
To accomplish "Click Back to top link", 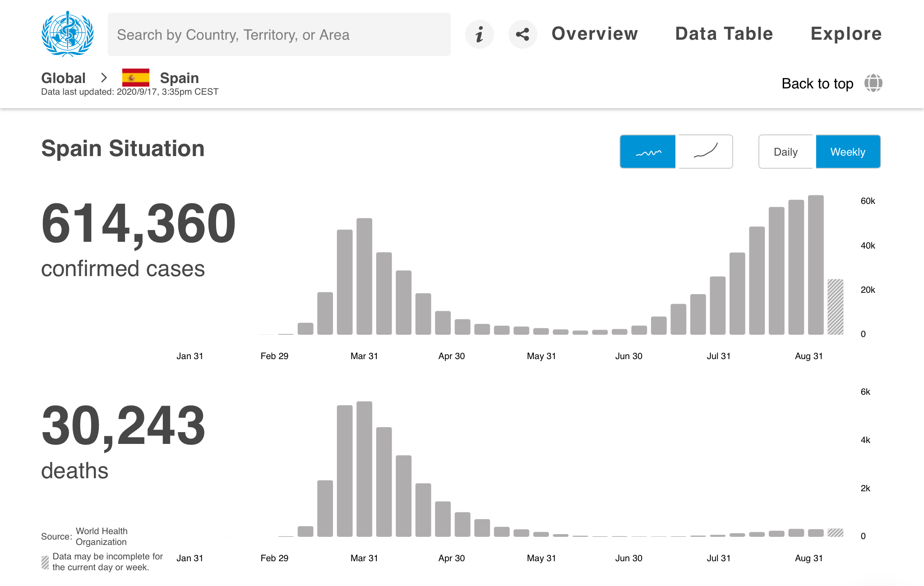I will [x=817, y=83].
